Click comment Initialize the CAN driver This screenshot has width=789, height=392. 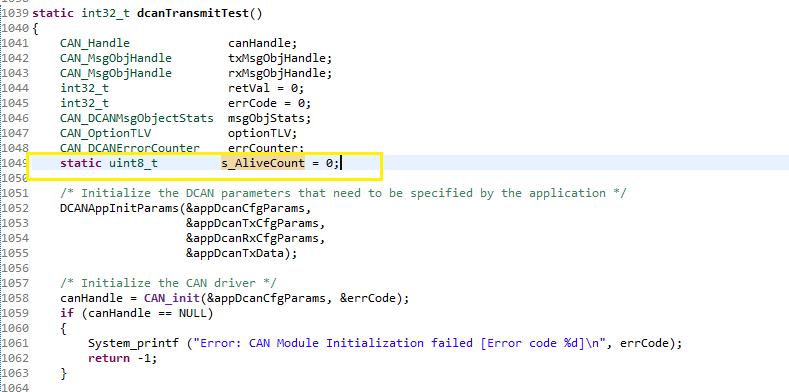tap(168, 283)
